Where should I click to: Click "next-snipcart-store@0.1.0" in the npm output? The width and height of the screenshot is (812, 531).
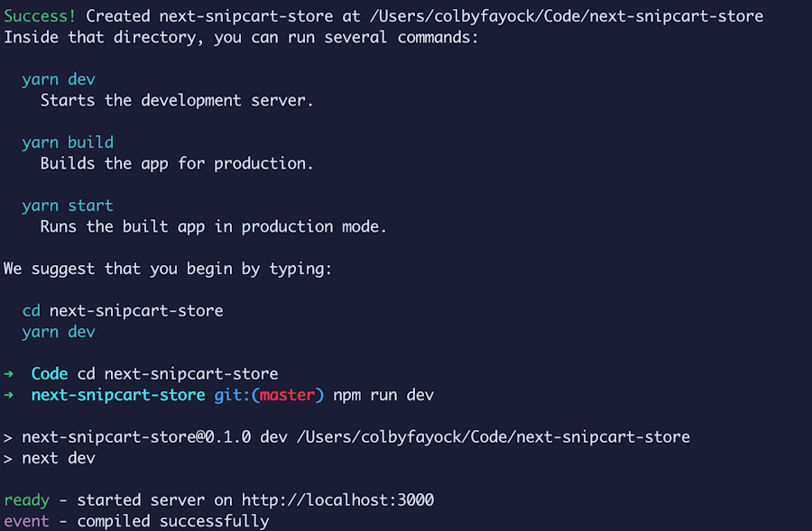tap(136, 437)
